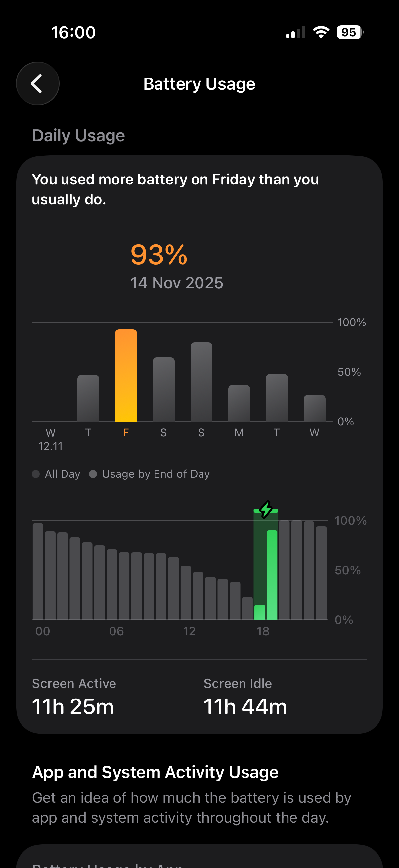Tap the W 12.11 day label
This screenshot has width=399, height=868.
tap(51, 439)
